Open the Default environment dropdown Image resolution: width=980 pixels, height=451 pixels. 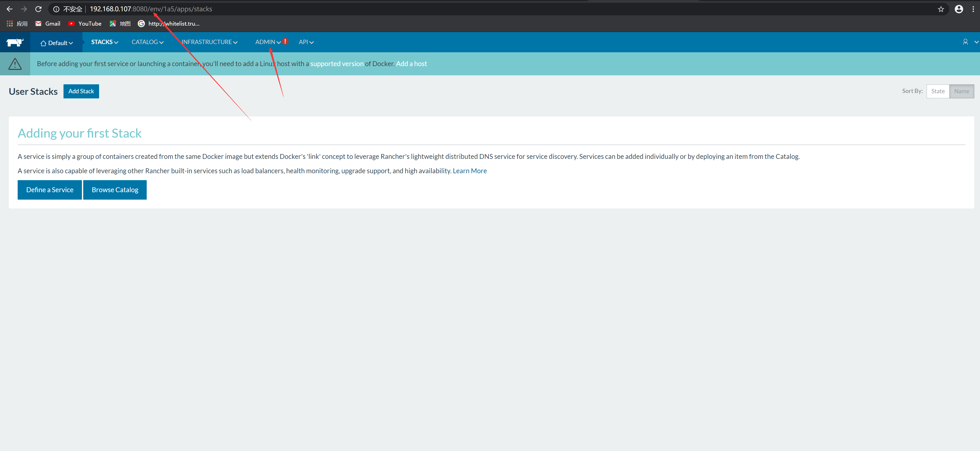click(x=56, y=43)
